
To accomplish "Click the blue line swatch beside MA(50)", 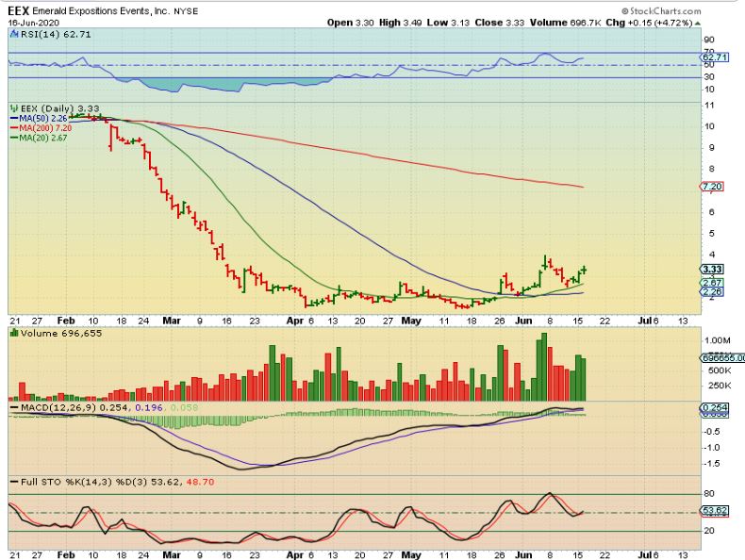I will (x=14, y=118).
